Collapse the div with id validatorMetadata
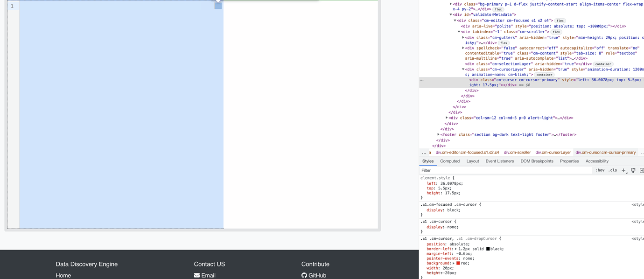The image size is (644, 279). [x=451, y=14]
